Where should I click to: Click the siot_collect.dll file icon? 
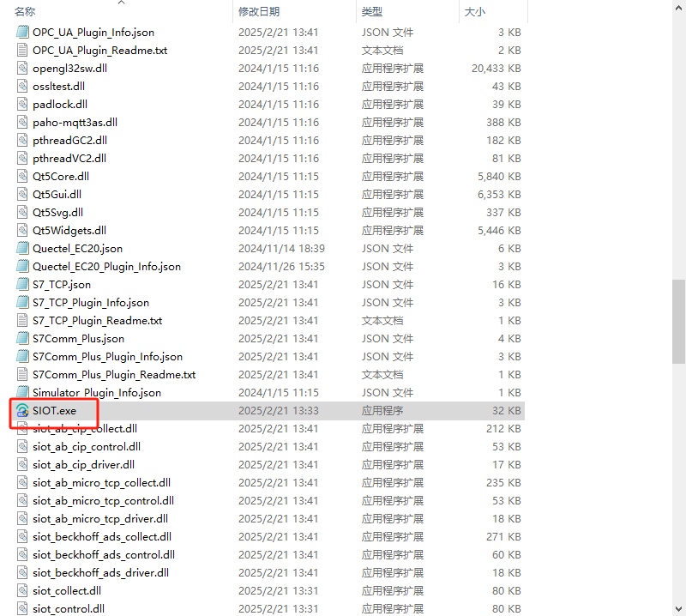pyautogui.click(x=22, y=590)
